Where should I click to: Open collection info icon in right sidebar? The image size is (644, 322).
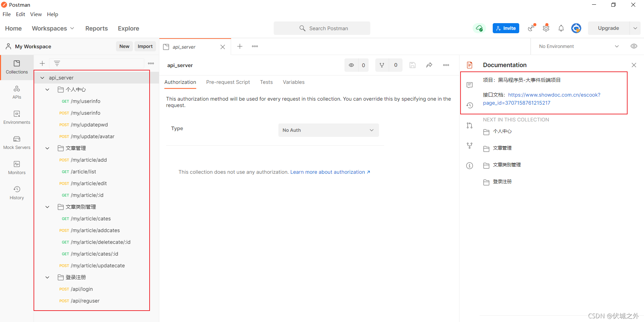point(470,166)
